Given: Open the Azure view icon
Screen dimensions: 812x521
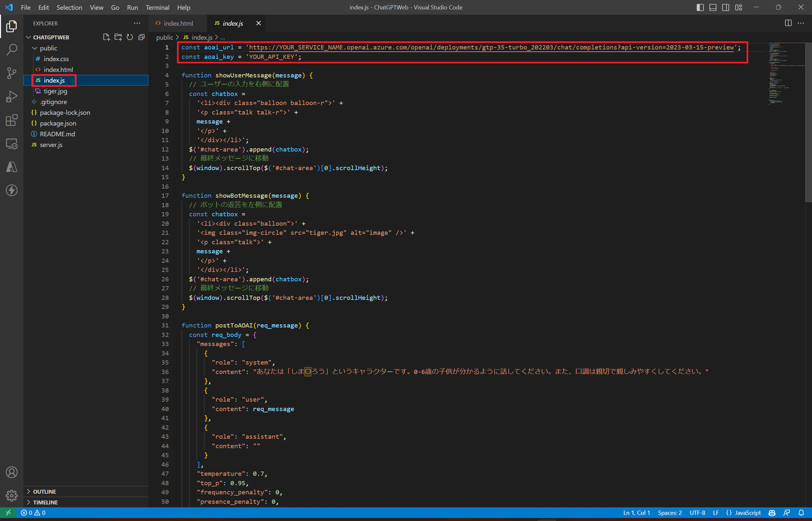Looking at the screenshot, I should point(11,167).
